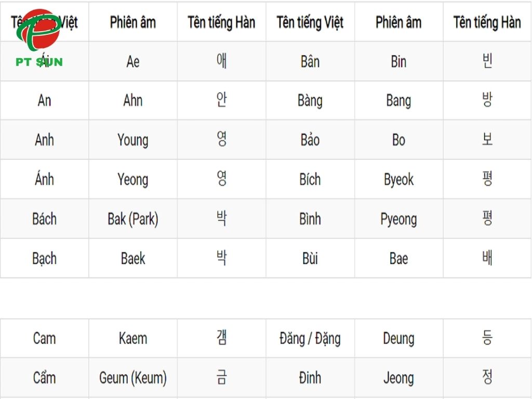
Task: Select the Bak (Park) cell
Action: point(133,219)
